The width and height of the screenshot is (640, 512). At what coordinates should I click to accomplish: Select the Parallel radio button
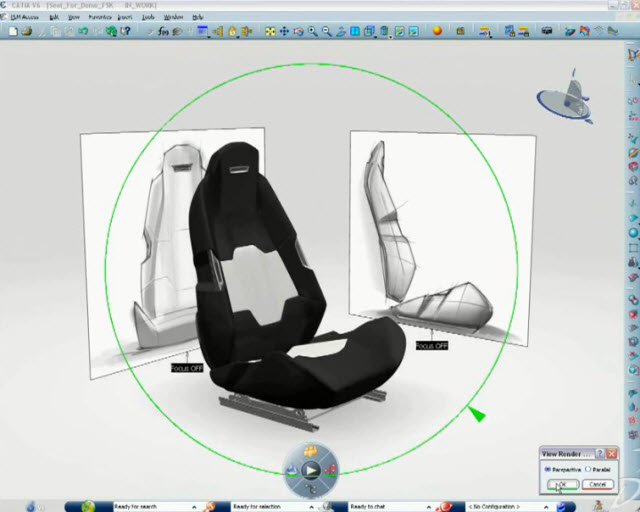(588, 470)
